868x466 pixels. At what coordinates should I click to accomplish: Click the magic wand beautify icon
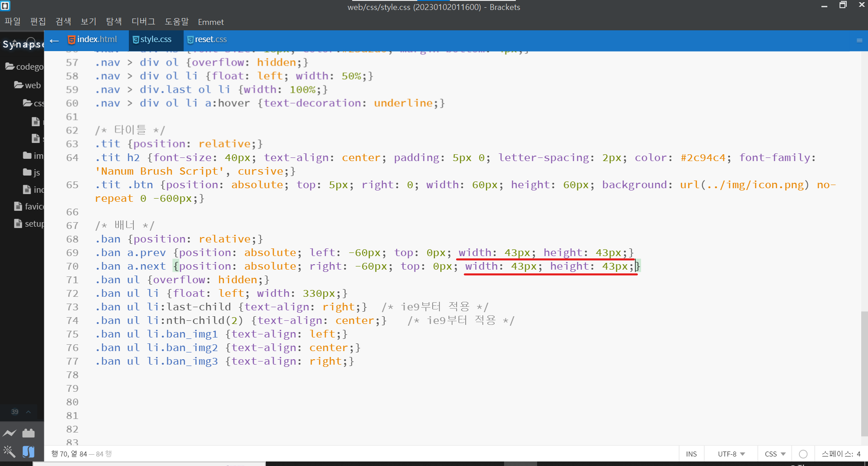[9, 451]
